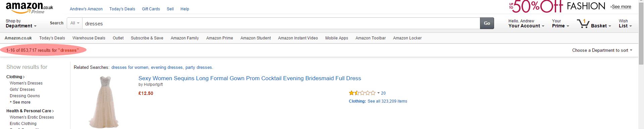
Task: Expand the Shop by Department menu
Action: coord(21,23)
